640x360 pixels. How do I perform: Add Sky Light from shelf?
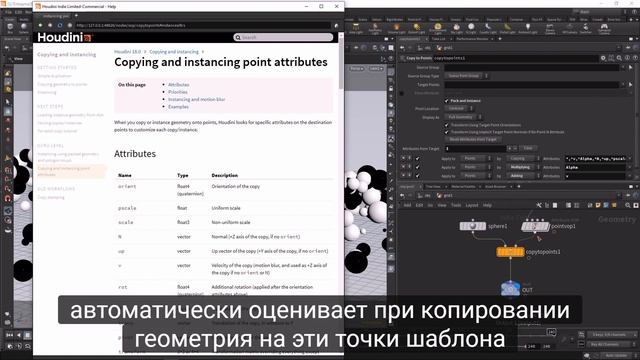(x=456, y=28)
